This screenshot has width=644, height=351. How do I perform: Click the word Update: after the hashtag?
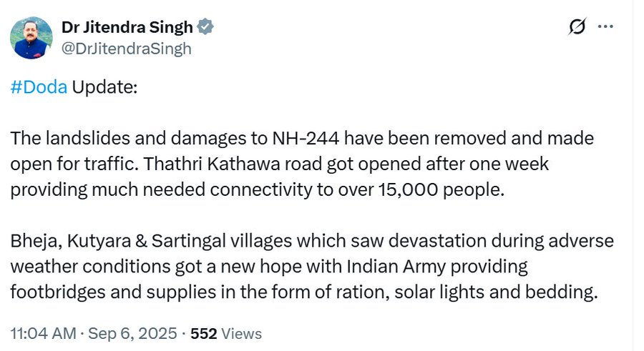point(105,87)
